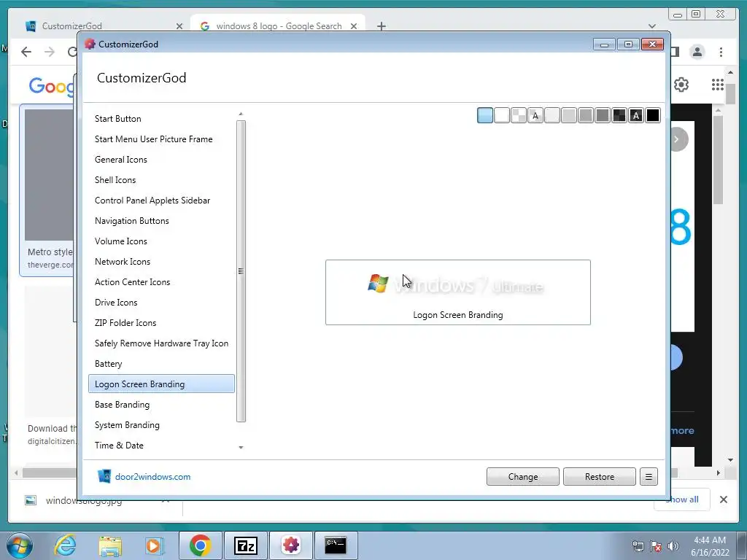The image size is (747, 560).
Task: Close the windows 8 logo search tab
Action: [354, 26]
